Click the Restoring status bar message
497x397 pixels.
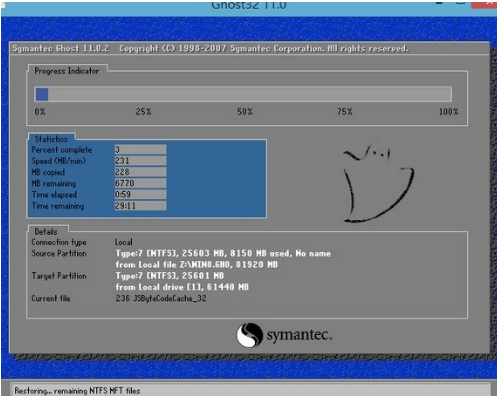[x=77, y=391]
